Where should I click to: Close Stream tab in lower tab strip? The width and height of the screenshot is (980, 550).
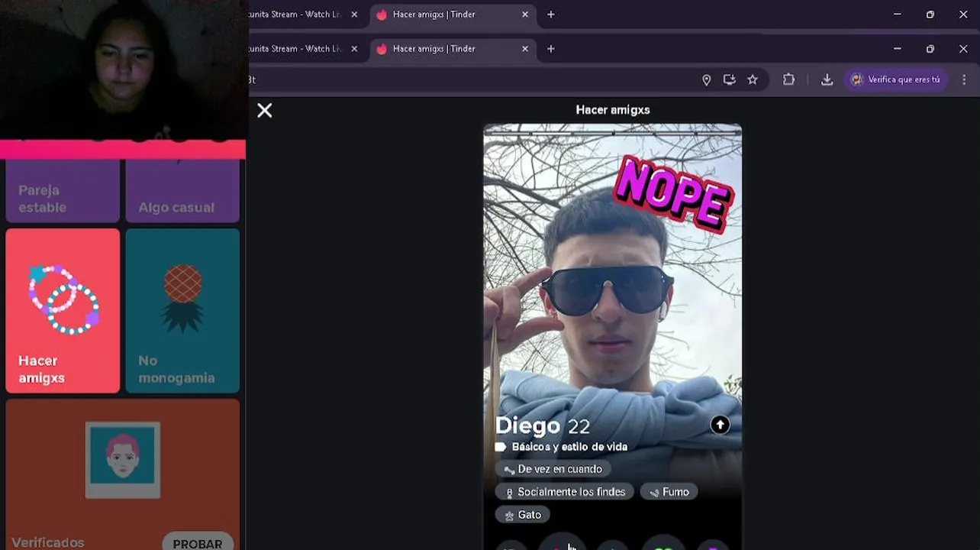coord(354,49)
